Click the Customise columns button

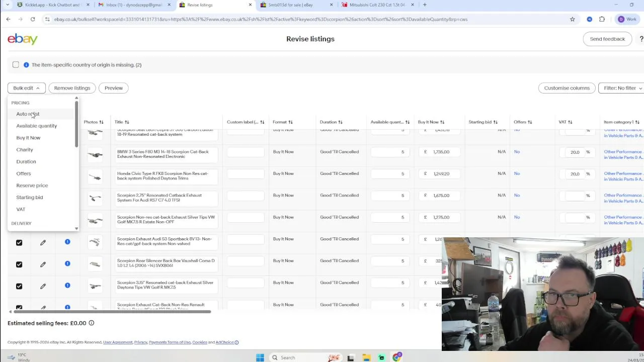tap(567, 88)
